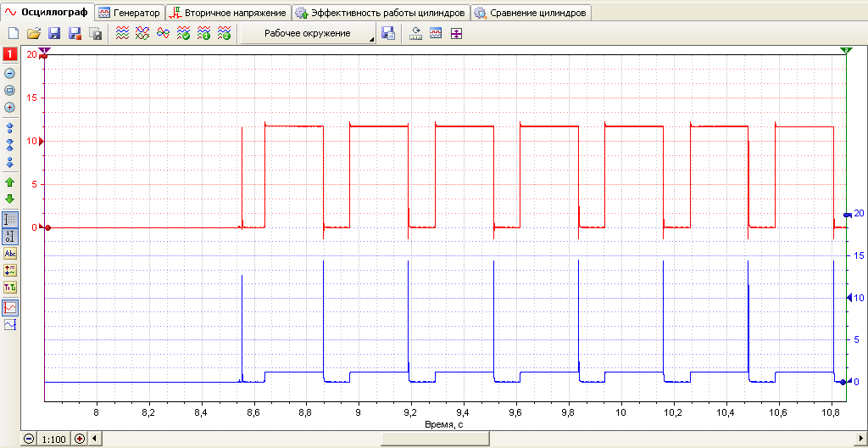Click red trigger level arrow at 10
The image size is (868, 448).
41,142
